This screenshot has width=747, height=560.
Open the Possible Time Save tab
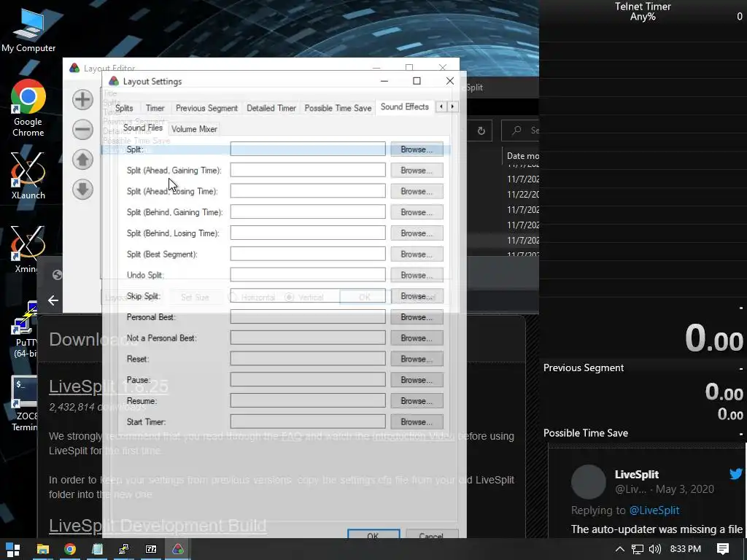click(x=338, y=108)
